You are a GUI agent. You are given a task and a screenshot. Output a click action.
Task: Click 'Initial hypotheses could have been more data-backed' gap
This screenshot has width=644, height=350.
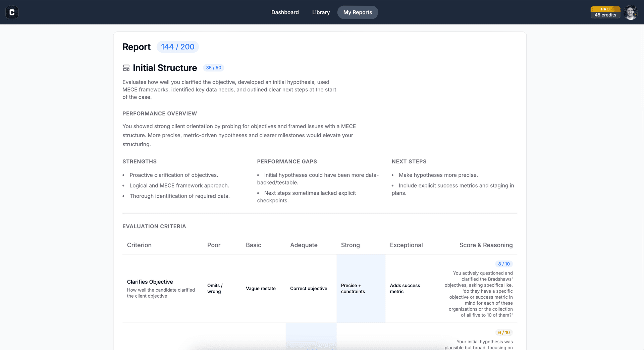coord(318,179)
